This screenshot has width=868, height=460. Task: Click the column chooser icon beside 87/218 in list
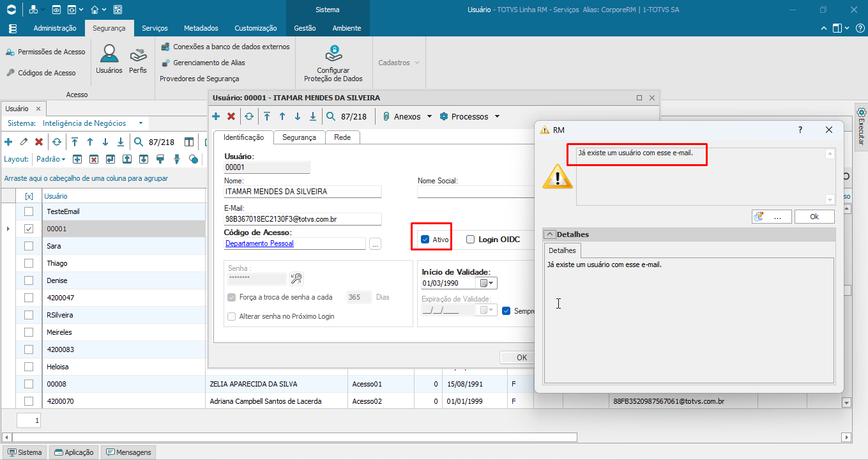pyautogui.click(x=189, y=142)
